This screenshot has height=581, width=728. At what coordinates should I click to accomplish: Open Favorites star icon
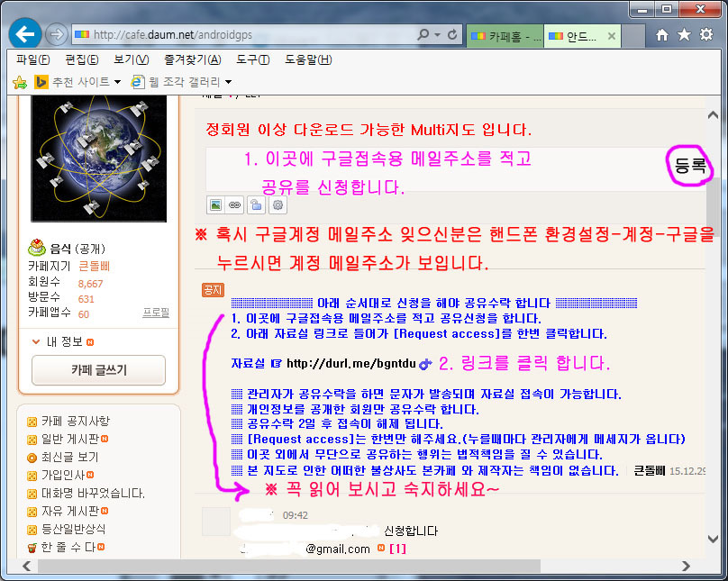pos(685,34)
